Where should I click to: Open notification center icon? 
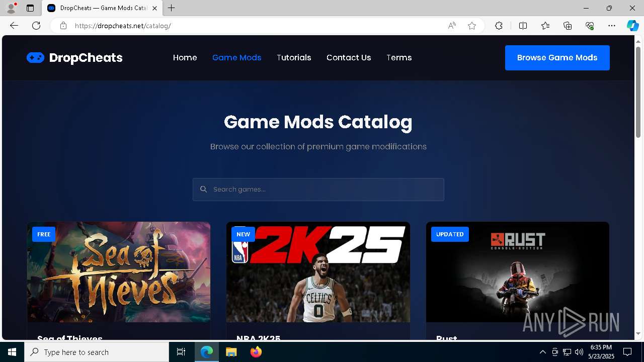[x=627, y=352]
